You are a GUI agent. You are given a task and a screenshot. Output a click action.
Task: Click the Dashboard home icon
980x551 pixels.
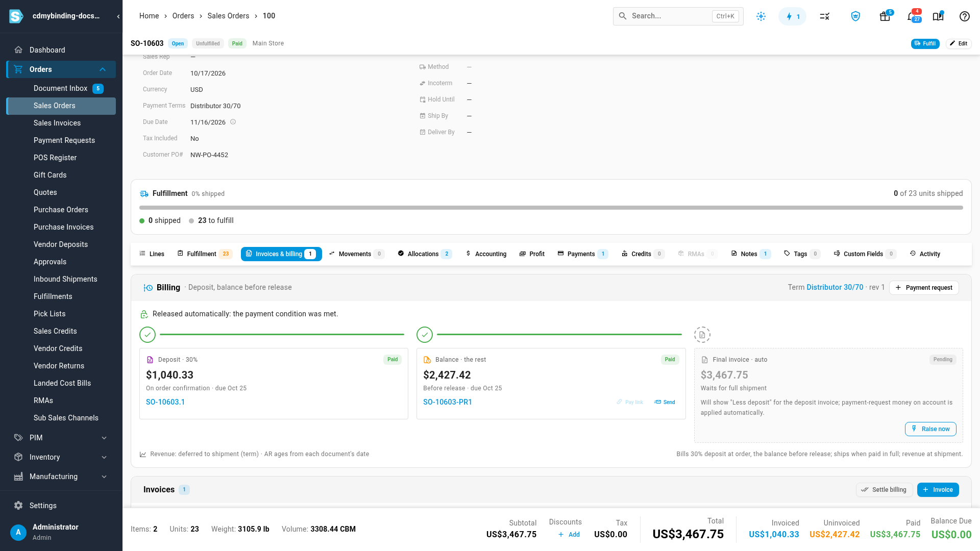18,50
